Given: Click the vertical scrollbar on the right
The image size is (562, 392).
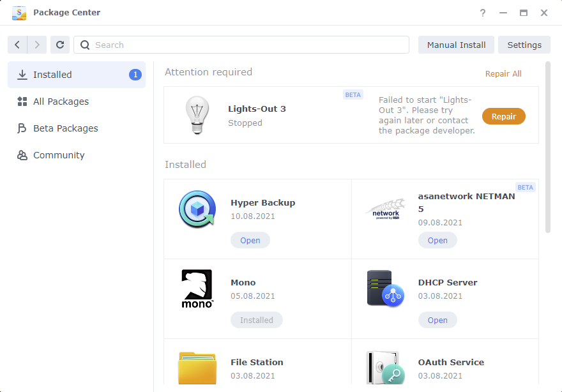Looking at the screenshot, I should pyautogui.click(x=548, y=147).
